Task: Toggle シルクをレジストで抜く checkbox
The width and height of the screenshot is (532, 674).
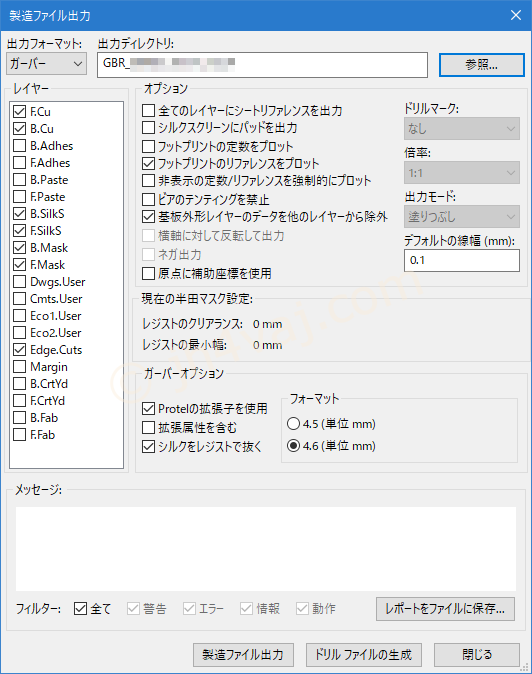Action: click(x=148, y=447)
